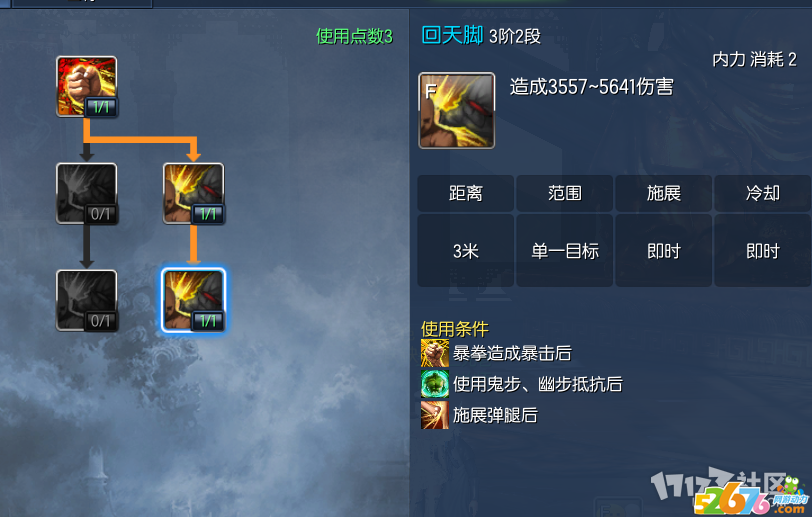The width and height of the screenshot is (812, 517).
Task: Click the 回天脚 skill title
Action: click(452, 35)
